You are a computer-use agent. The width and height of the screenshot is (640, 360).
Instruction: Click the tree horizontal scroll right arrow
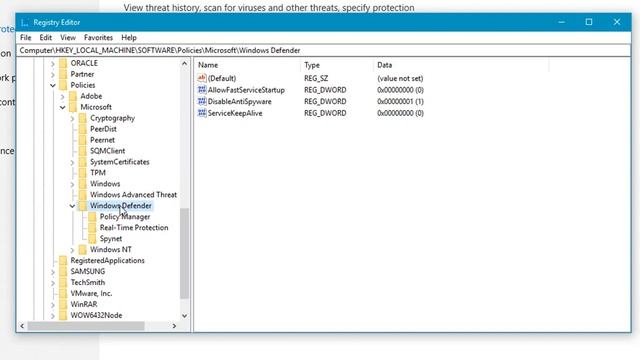[x=174, y=326]
